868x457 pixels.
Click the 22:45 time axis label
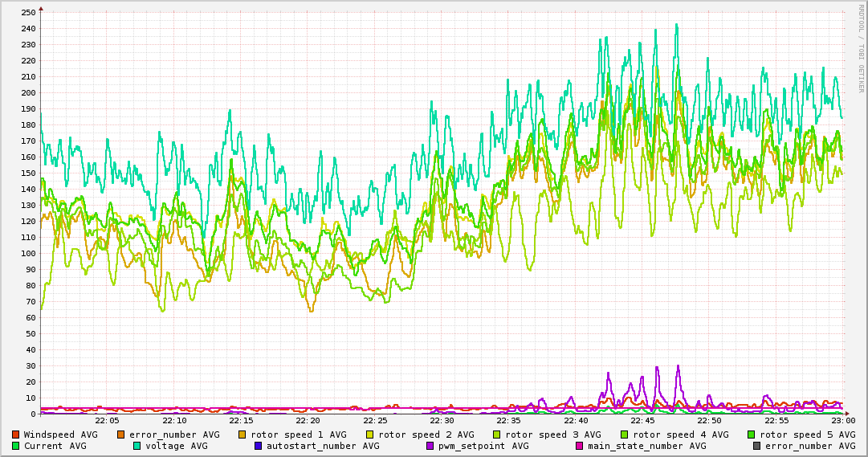pyautogui.click(x=643, y=421)
